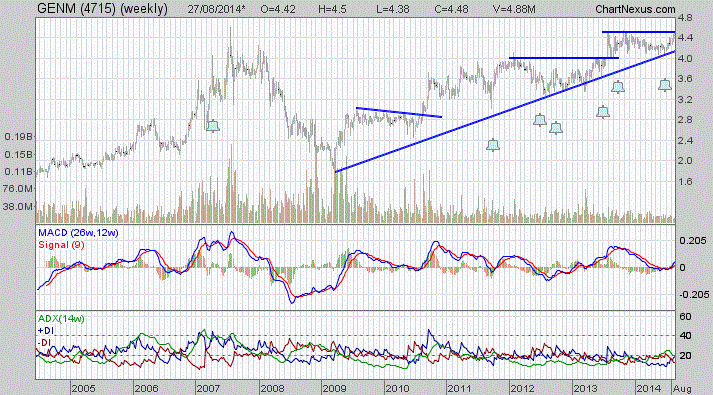
Task: Click the bell marker in mid-2014
Action: pos(665,85)
